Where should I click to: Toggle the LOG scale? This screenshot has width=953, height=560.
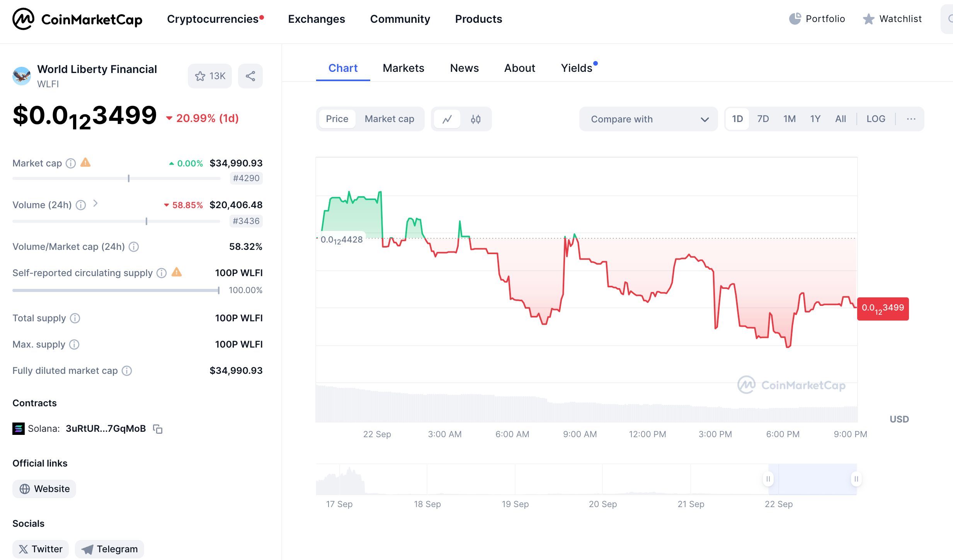[876, 119]
